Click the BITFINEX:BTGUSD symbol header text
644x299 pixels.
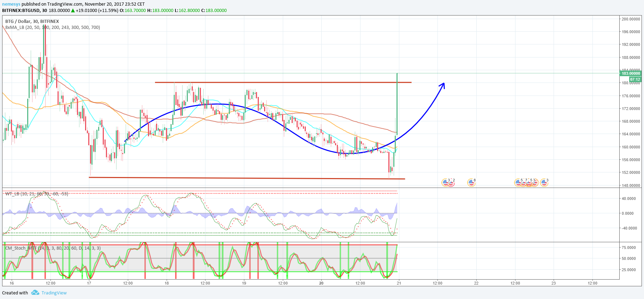click(21, 10)
